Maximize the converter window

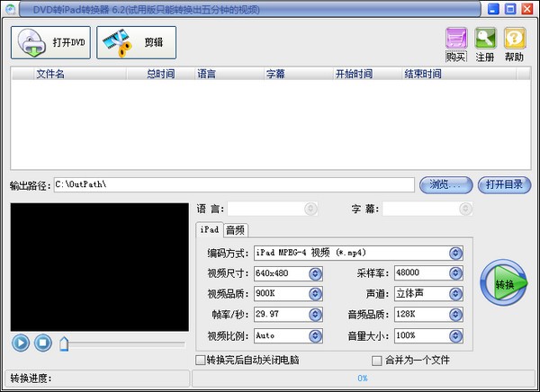pos(510,9)
